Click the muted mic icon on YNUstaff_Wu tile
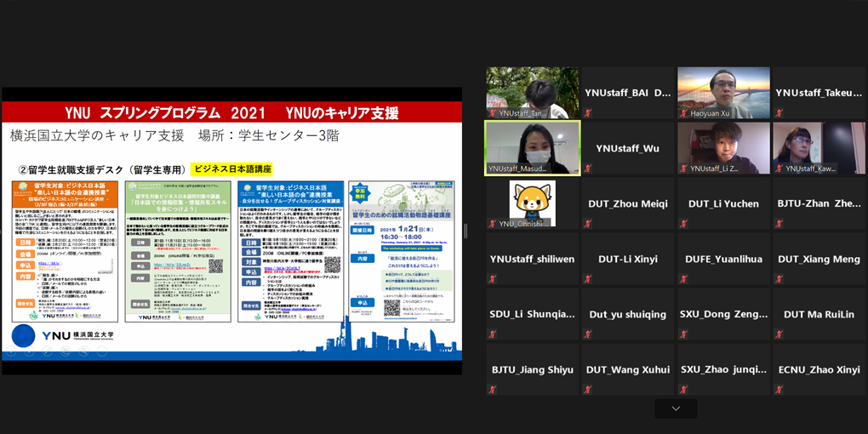 [588, 168]
